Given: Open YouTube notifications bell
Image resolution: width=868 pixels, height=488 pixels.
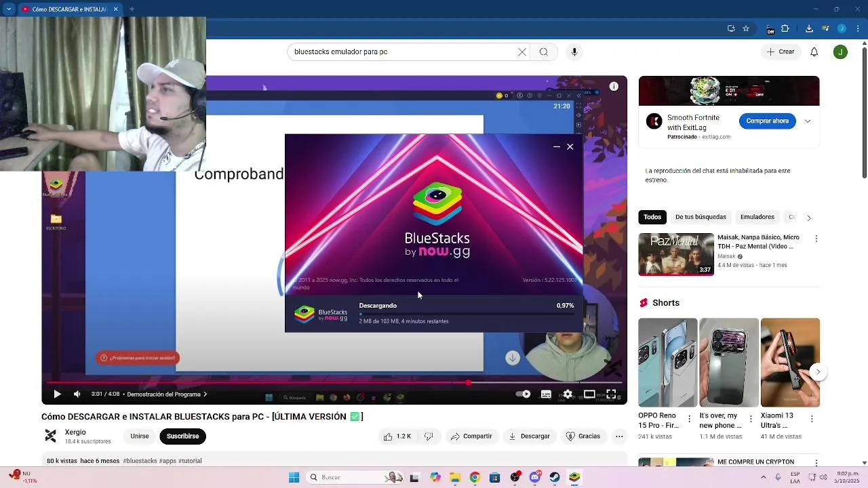Looking at the screenshot, I should click(x=814, y=52).
